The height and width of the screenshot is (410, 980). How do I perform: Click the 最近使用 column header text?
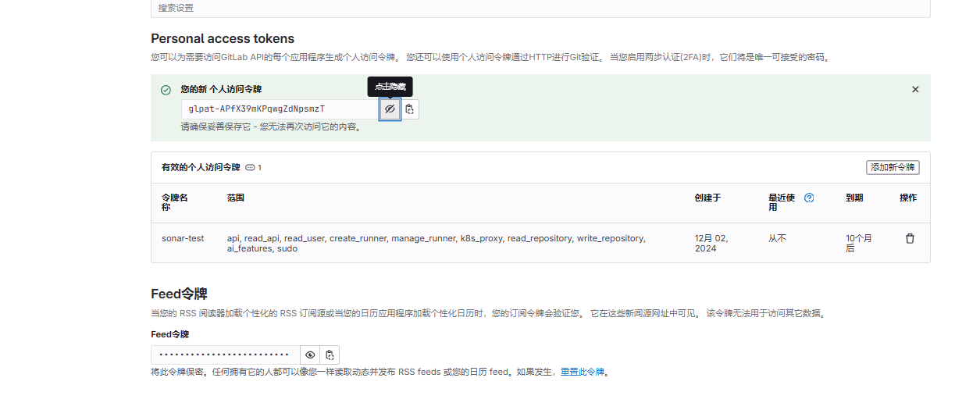(x=782, y=202)
